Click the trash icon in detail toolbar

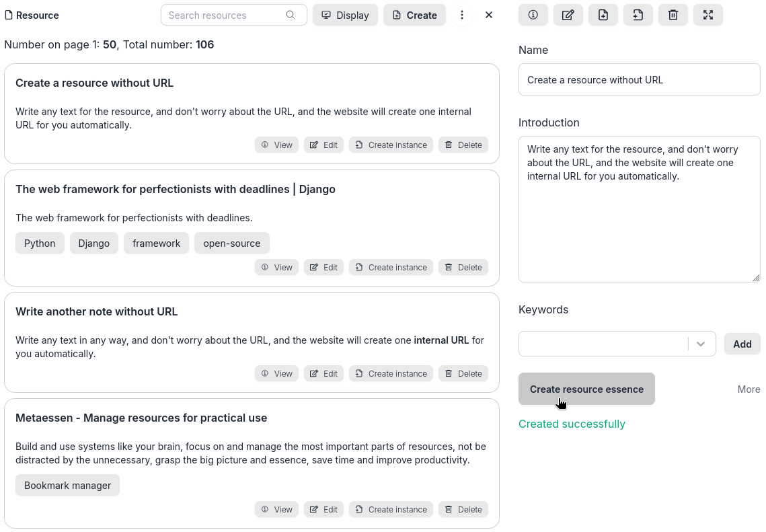point(673,15)
